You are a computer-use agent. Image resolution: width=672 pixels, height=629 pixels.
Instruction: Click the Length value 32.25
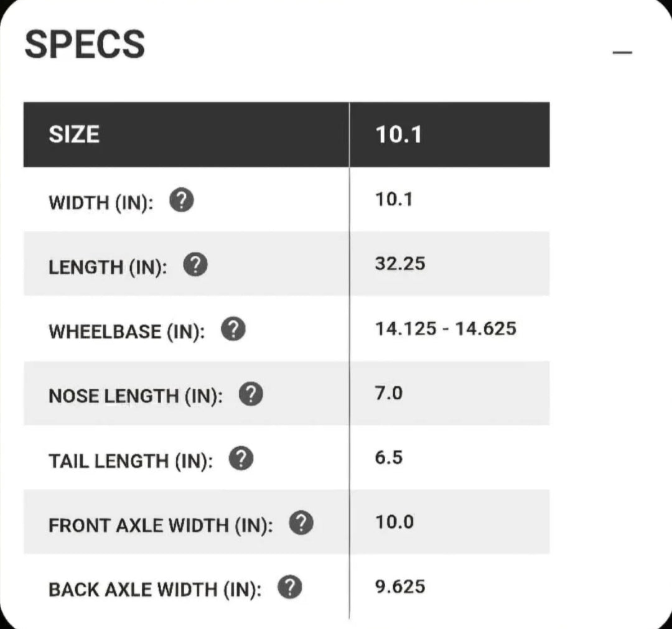point(400,264)
